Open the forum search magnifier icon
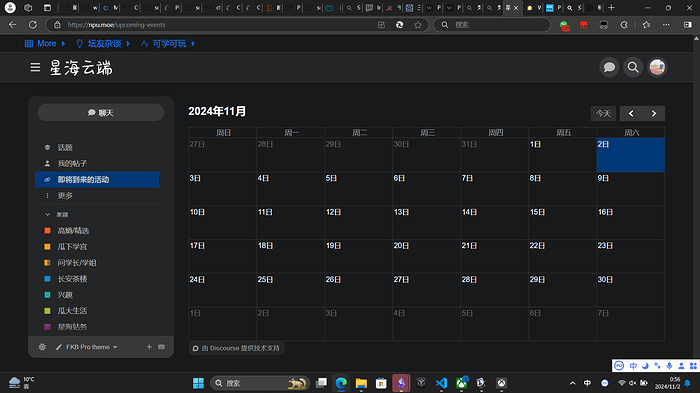The image size is (700, 393). pos(633,67)
